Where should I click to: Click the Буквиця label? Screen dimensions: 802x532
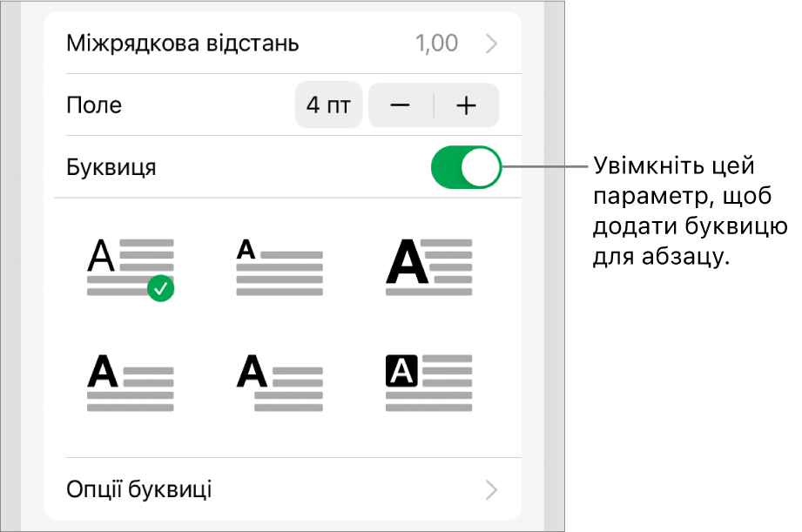111,167
